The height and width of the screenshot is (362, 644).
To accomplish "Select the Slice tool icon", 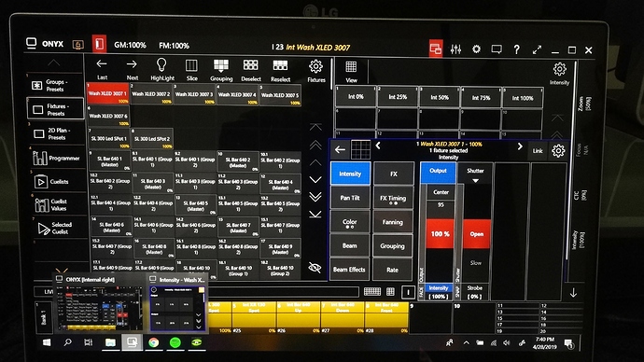I will (x=191, y=65).
